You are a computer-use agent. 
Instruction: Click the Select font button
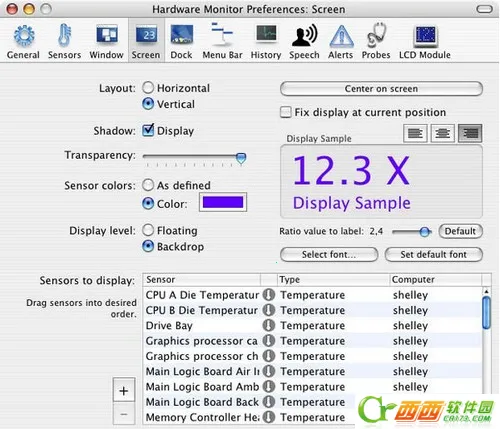click(329, 255)
